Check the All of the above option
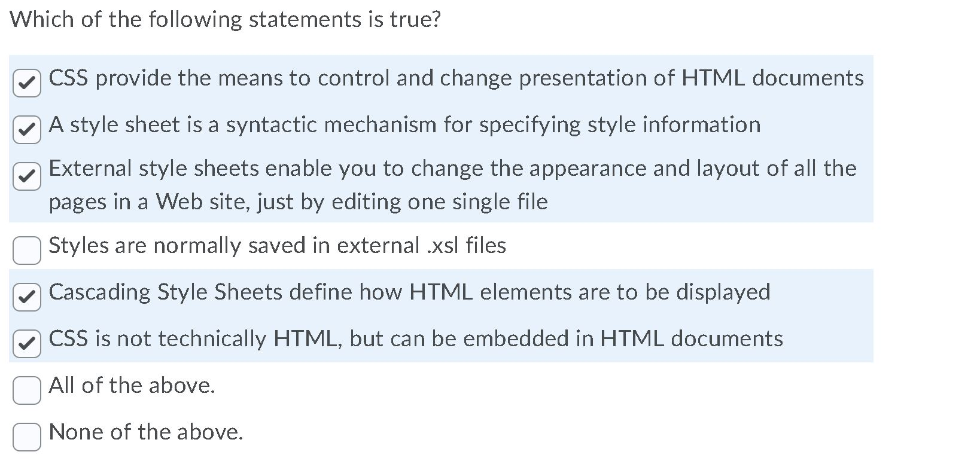 tap(26, 389)
